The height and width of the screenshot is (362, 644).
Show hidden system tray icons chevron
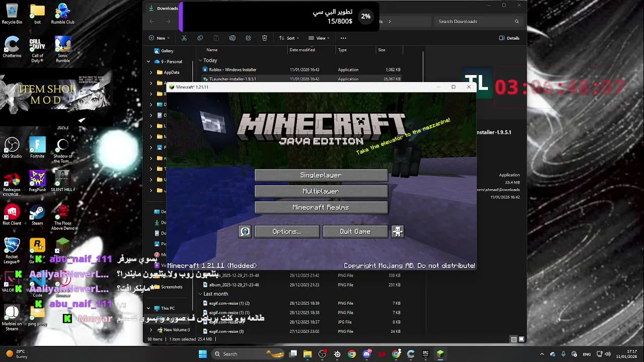[x=542, y=354]
